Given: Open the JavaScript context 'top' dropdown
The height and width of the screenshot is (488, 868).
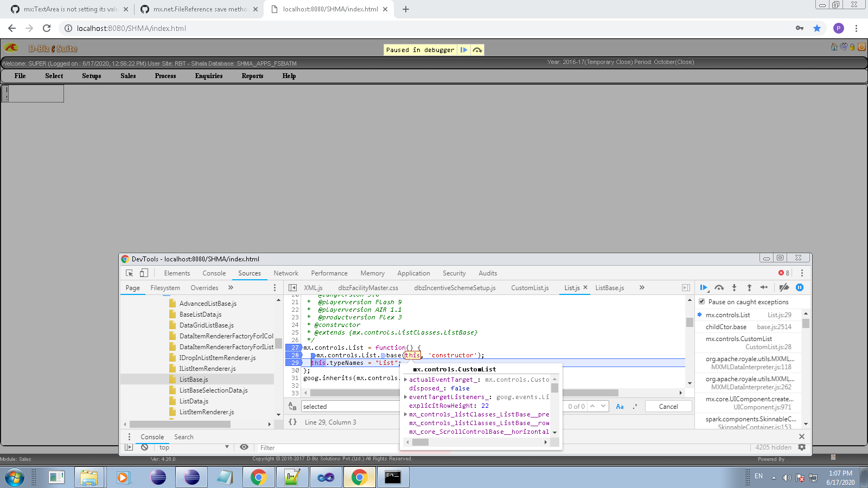Looking at the screenshot, I should (x=194, y=447).
